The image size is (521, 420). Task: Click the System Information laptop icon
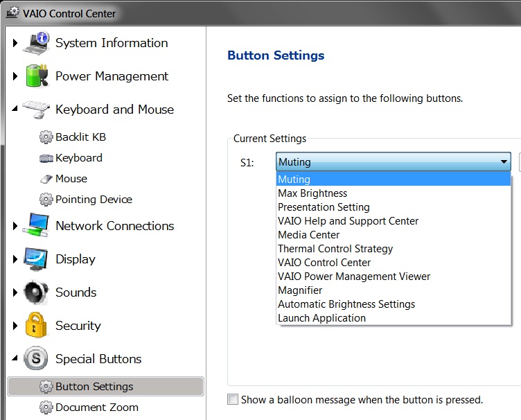pyautogui.click(x=37, y=43)
